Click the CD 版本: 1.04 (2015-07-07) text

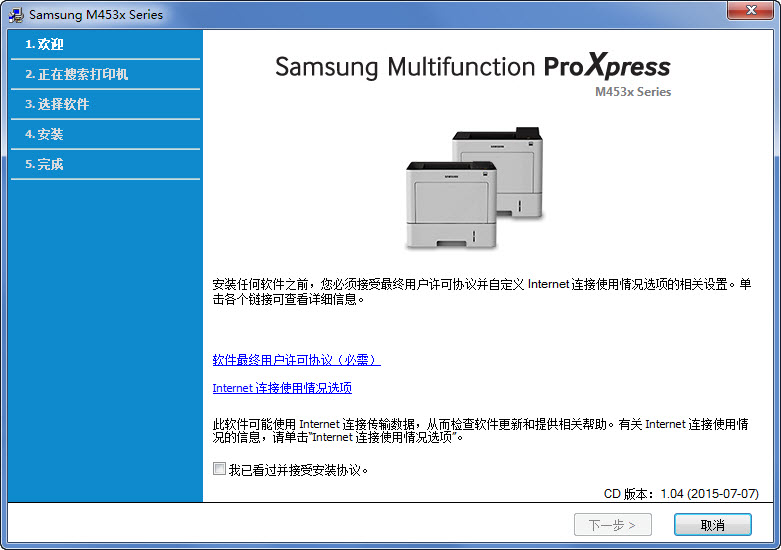(681, 494)
